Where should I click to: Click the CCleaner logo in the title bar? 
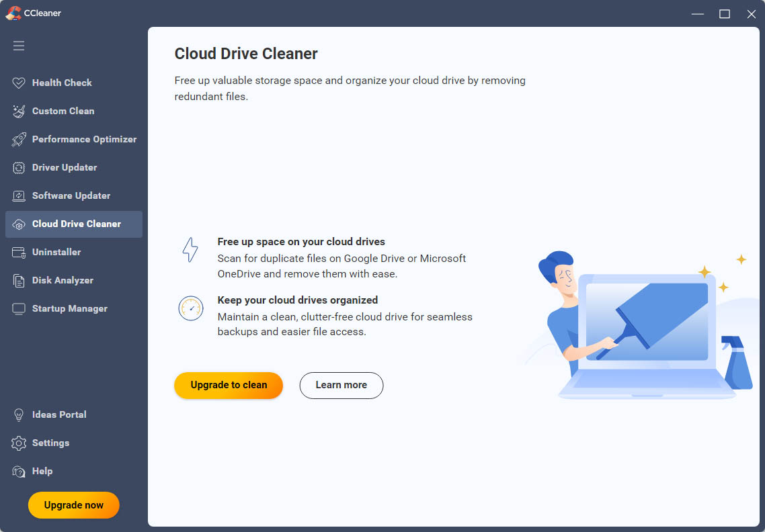point(13,13)
